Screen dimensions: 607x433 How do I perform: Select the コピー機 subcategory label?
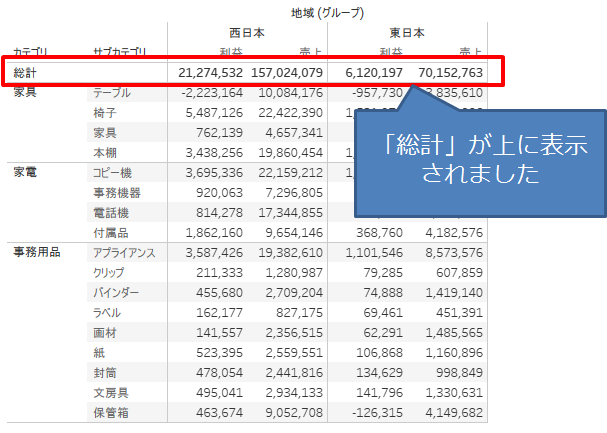113,173
